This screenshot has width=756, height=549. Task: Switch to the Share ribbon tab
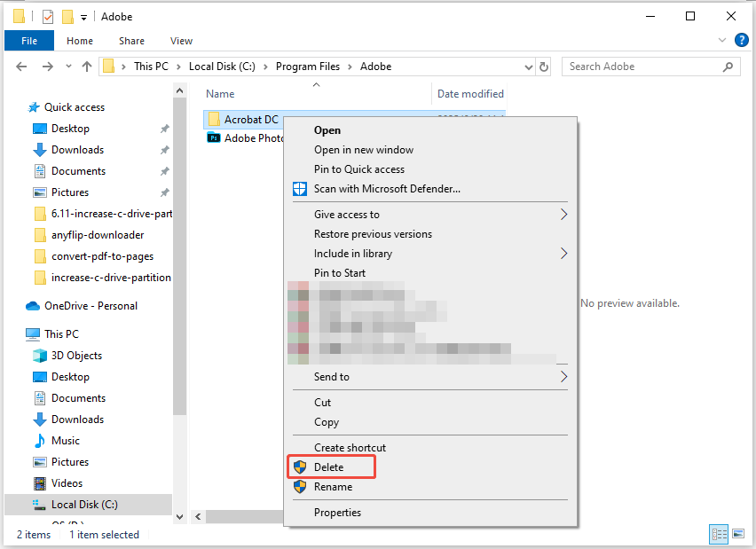pyautogui.click(x=131, y=41)
